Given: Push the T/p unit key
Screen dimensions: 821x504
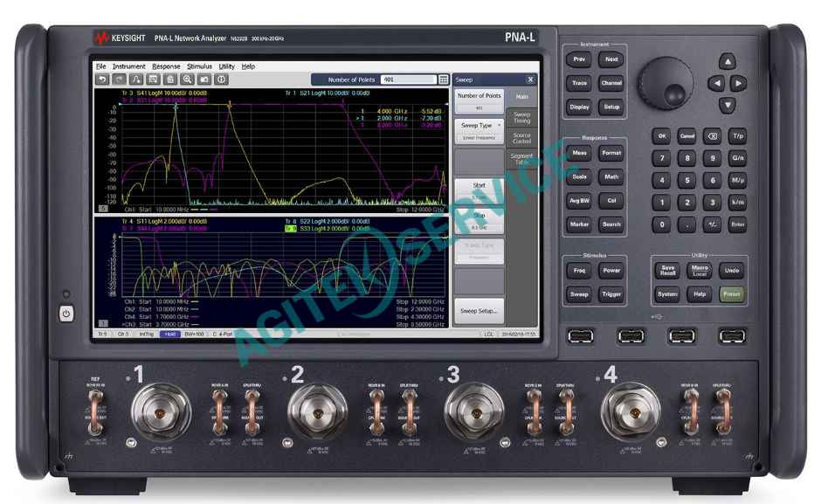Looking at the screenshot, I should click(x=738, y=136).
